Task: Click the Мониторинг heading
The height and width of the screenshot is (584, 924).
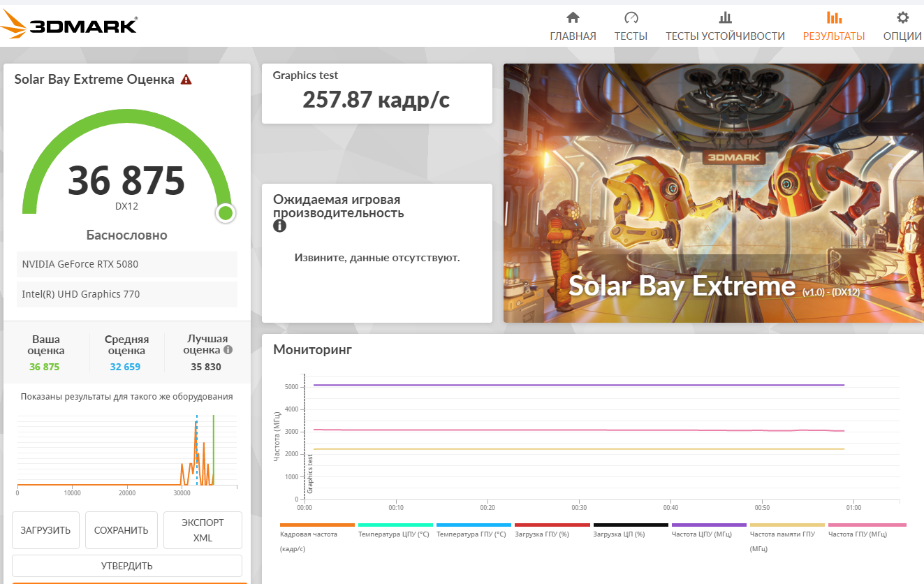Action: (312, 349)
